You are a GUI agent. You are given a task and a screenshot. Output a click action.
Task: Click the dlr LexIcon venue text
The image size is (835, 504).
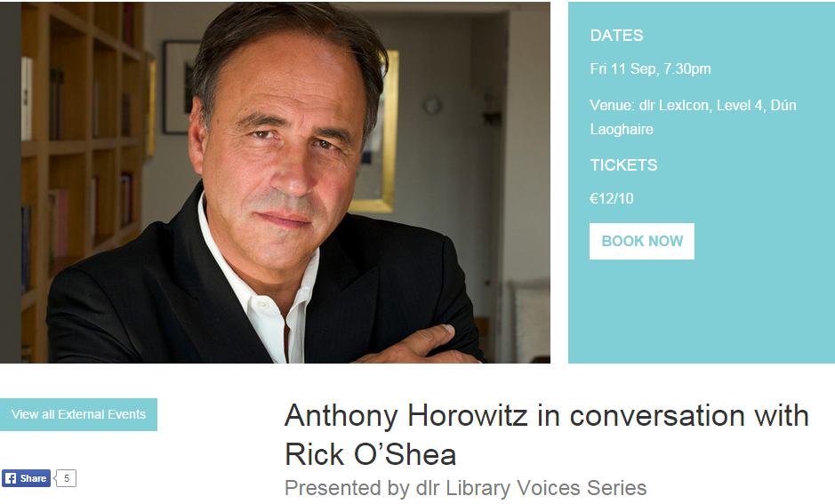693,117
